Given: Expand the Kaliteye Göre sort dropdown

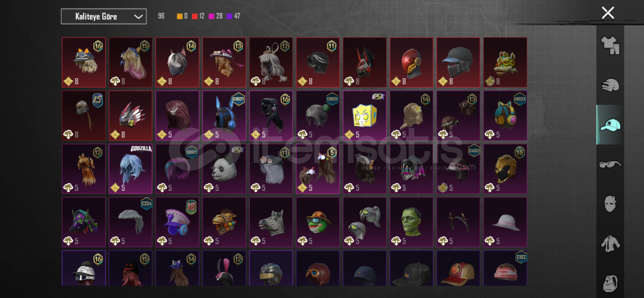Looking at the screenshot, I should [x=104, y=17].
